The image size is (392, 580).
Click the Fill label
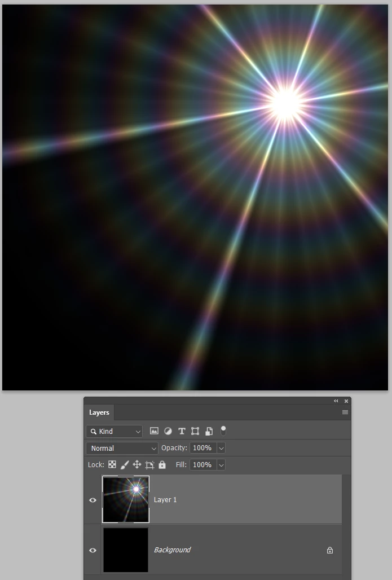tap(181, 464)
